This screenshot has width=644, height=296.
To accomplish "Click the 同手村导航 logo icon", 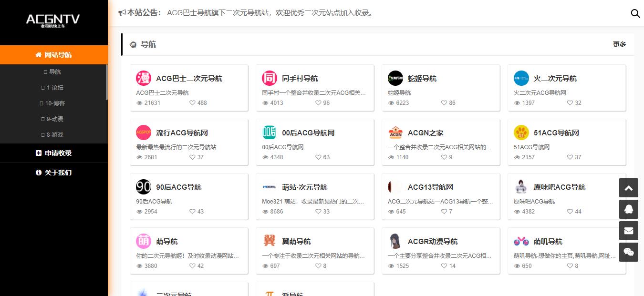I will tap(270, 78).
